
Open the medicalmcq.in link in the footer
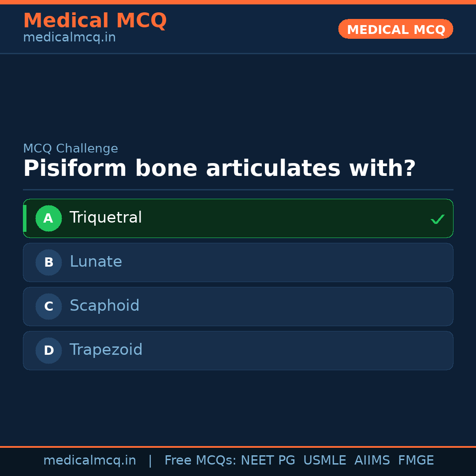89,460
